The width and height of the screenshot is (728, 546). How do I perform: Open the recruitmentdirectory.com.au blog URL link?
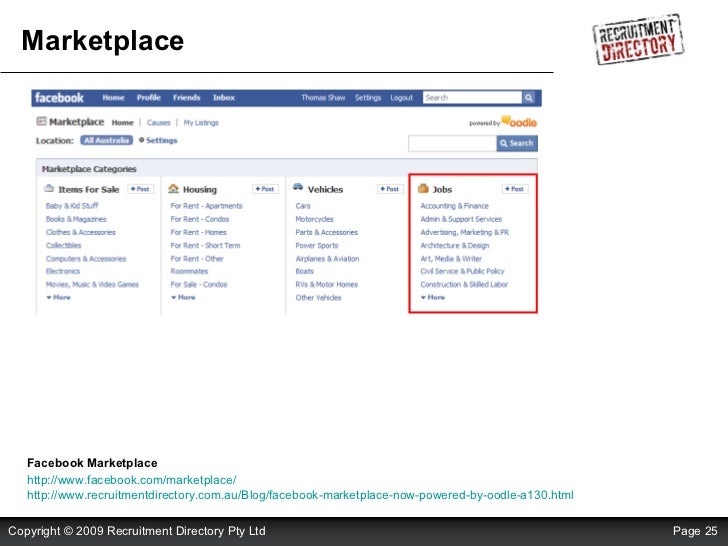pyautogui.click(x=300, y=495)
